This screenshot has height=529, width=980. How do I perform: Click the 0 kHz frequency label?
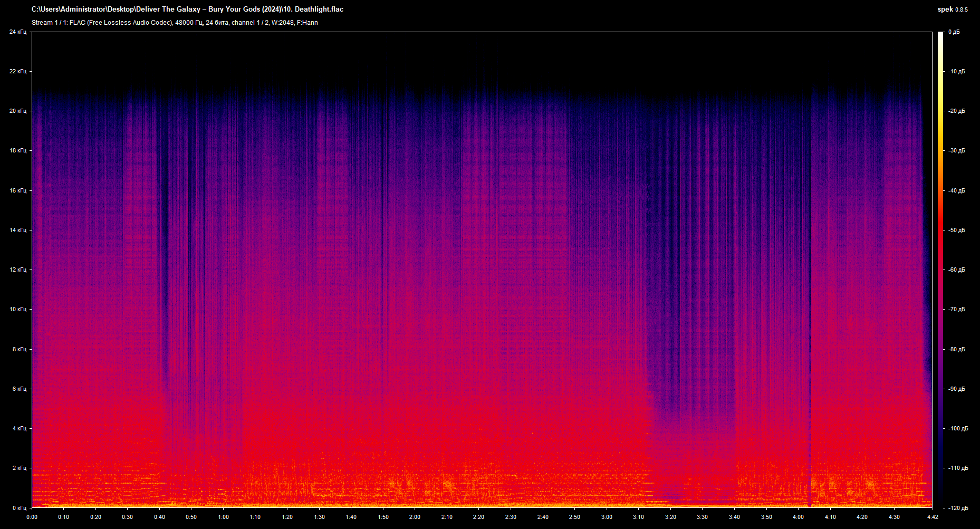20,508
